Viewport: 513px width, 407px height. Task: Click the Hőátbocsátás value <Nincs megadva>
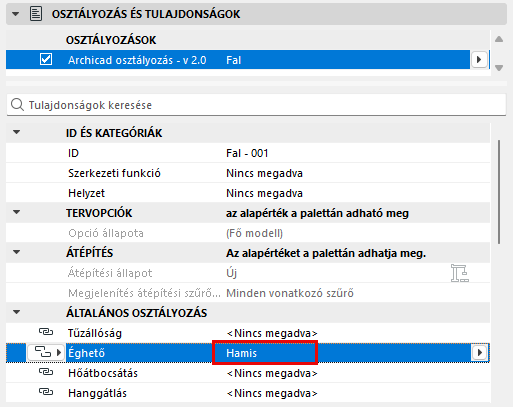click(272, 373)
